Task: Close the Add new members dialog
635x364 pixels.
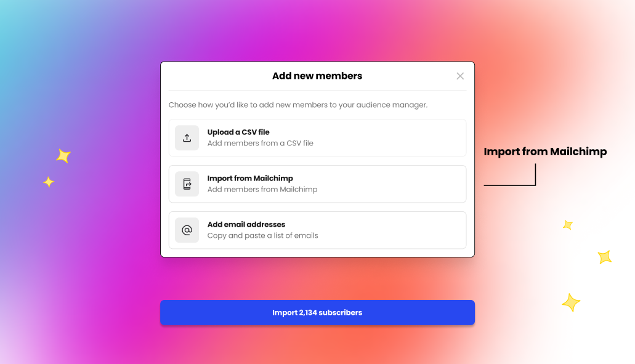Action: point(460,76)
